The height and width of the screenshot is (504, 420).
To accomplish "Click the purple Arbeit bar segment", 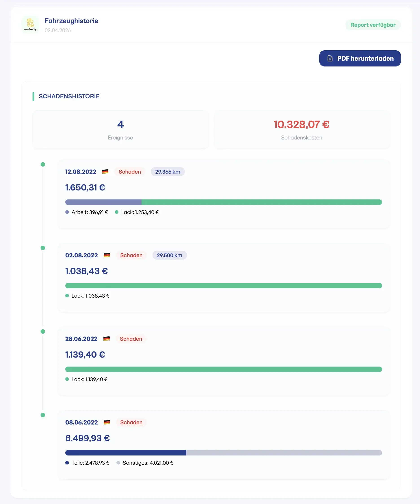I will pos(103,202).
